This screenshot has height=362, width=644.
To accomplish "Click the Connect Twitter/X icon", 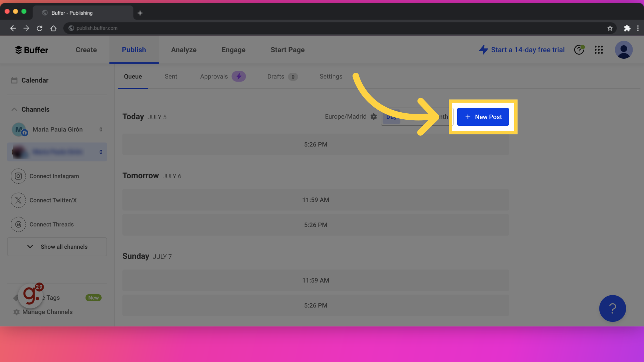I will click(18, 200).
